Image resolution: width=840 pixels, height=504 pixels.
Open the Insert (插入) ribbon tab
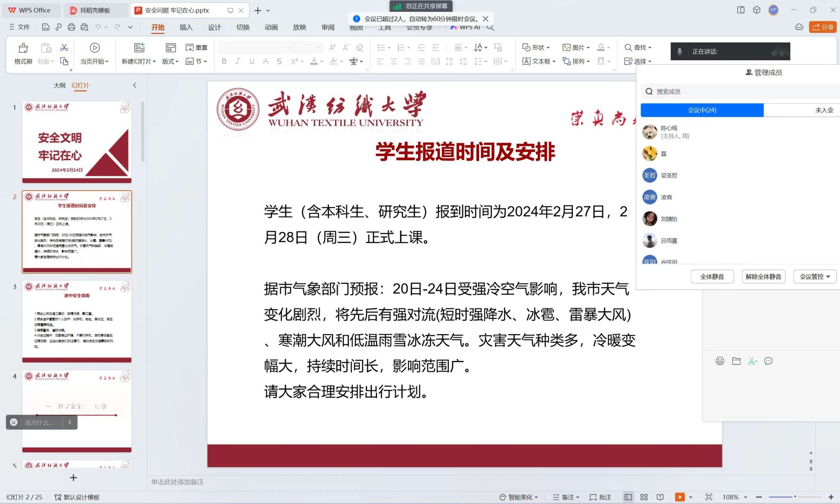(x=186, y=27)
